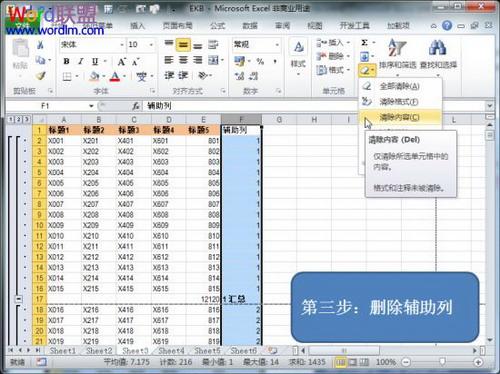Toggle bottom vertical alignment button

coord(197,45)
